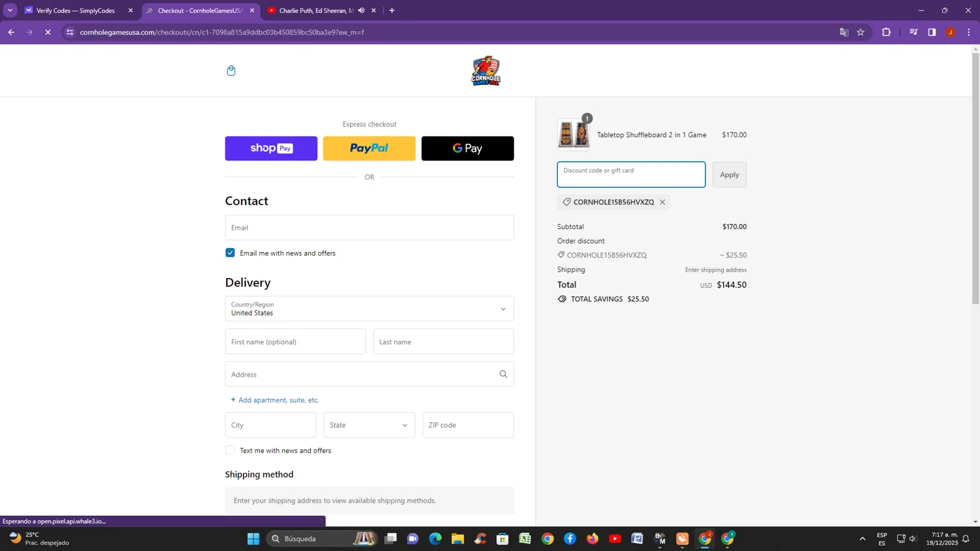Open media controls icon
Image resolution: width=980 pixels, height=551 pixels.
tap(913, 32)
